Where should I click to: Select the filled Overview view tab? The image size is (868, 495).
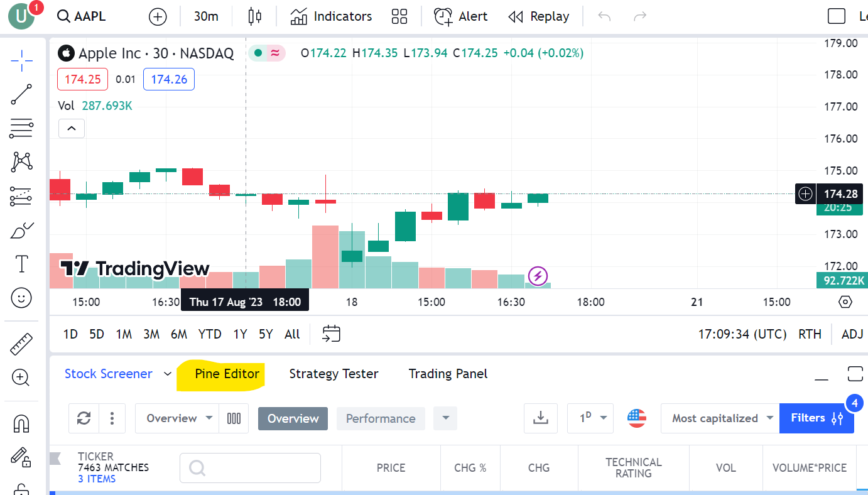coord(293,418)
